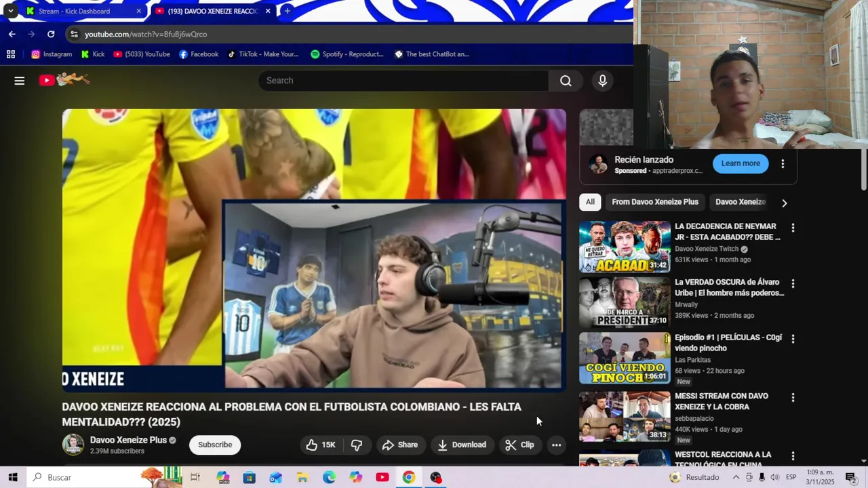Switch to the Stream - Kick Dashboard tab
Viewport: 868px width, 488px height.
coord(81,11)
